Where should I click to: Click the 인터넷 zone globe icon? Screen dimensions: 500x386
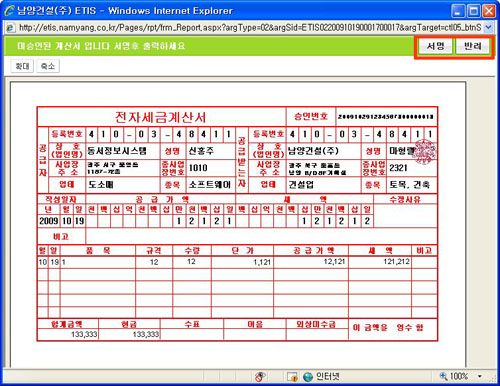click(x=308, y=377)
